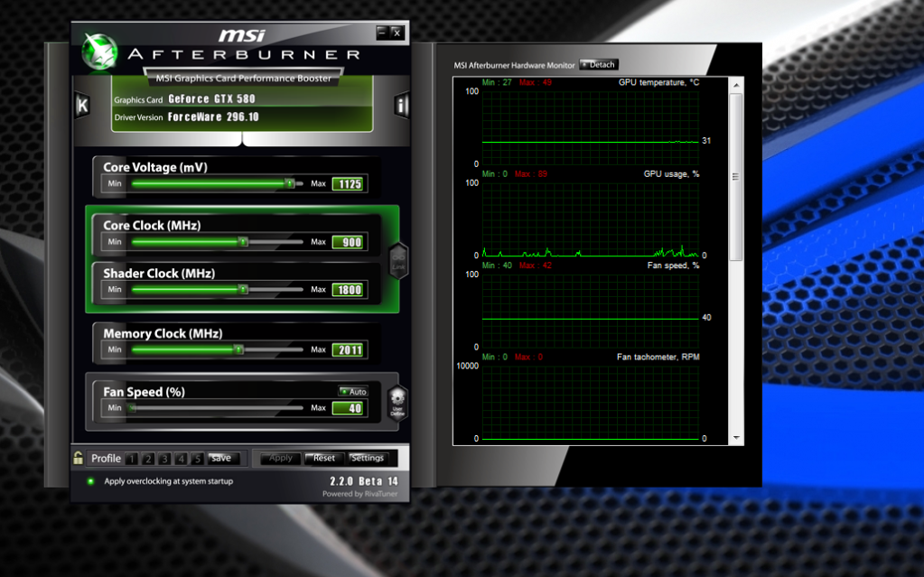This screenshot has height=577, width=924.
Task: Click the Memory Clock slider handle
Action: 238,349
